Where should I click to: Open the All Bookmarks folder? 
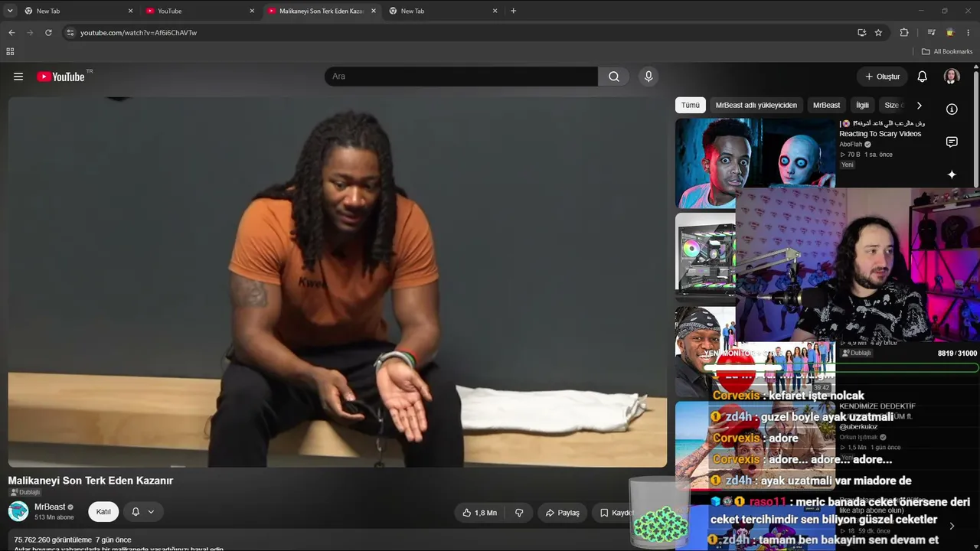(947, 51)
